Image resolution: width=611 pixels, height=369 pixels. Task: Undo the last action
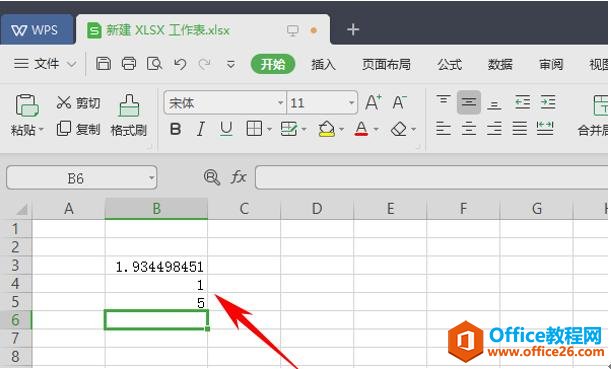click(x=180, y=64)
